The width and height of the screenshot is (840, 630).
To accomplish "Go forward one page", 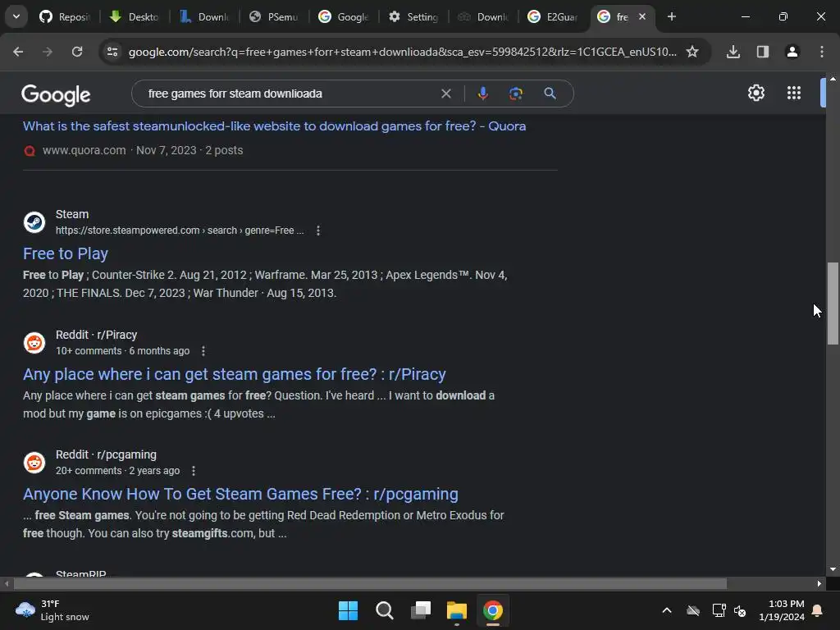I will pyautogui.click(x=48, y=52).
